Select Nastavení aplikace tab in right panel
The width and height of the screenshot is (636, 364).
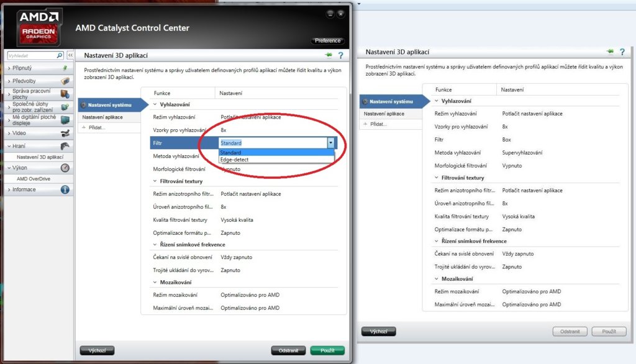[x=391, y=114]
